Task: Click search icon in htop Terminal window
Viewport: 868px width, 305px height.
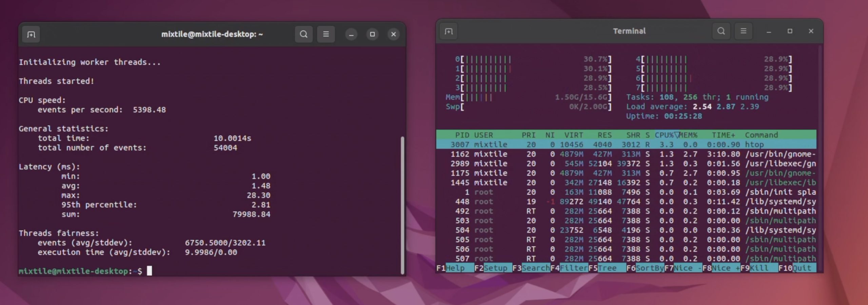Action: [721, 31]
